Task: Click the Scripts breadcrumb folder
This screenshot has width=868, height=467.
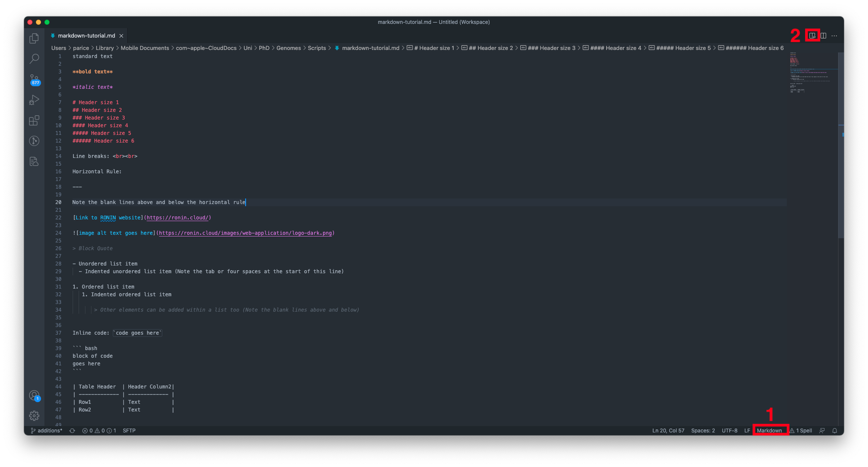Action: pos(317,48)
